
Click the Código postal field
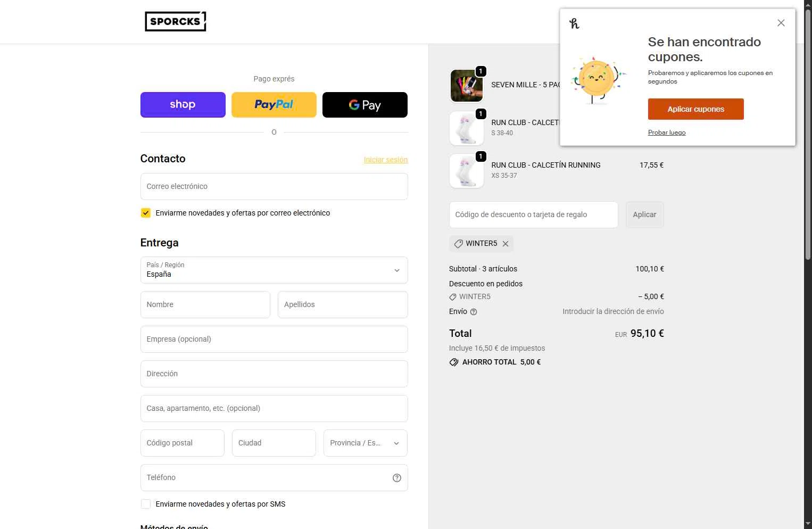click(183, 443)
